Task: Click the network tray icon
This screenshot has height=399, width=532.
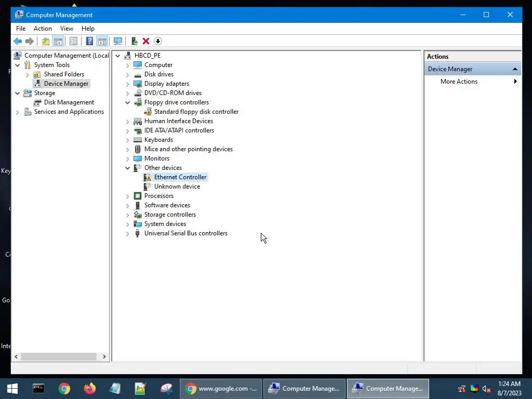Action: point(462,389)
